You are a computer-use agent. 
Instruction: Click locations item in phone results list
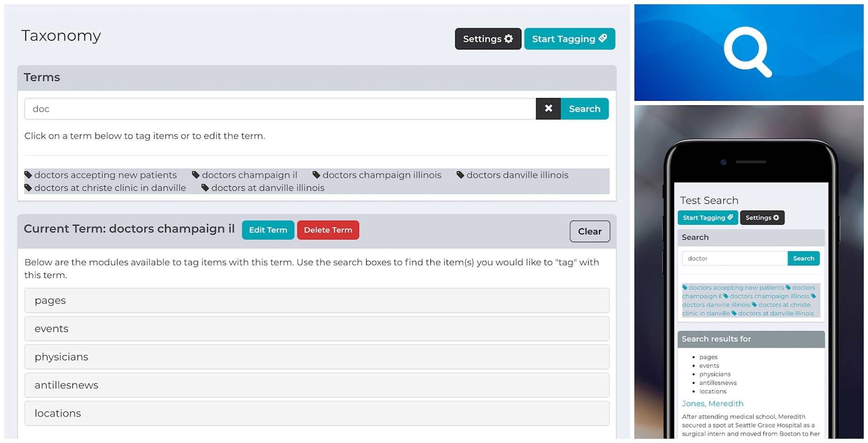pyautogui.click(x=713, y=391)
